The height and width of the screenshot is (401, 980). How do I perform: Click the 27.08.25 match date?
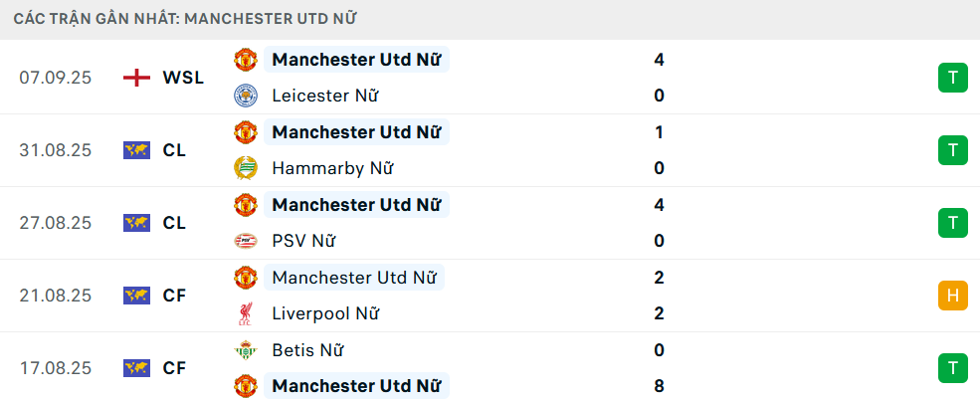(x=55, y=223)
